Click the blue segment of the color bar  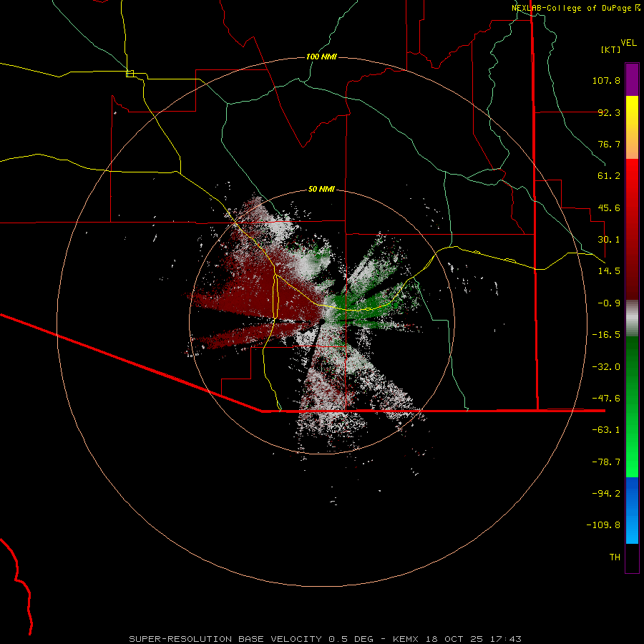click(632, 510)
